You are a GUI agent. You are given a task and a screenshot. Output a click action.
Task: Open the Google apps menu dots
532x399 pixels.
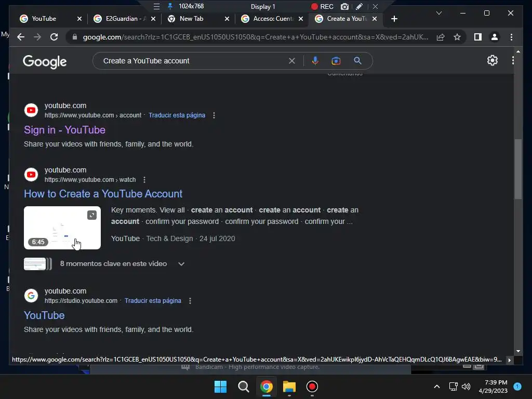point(513,60)
